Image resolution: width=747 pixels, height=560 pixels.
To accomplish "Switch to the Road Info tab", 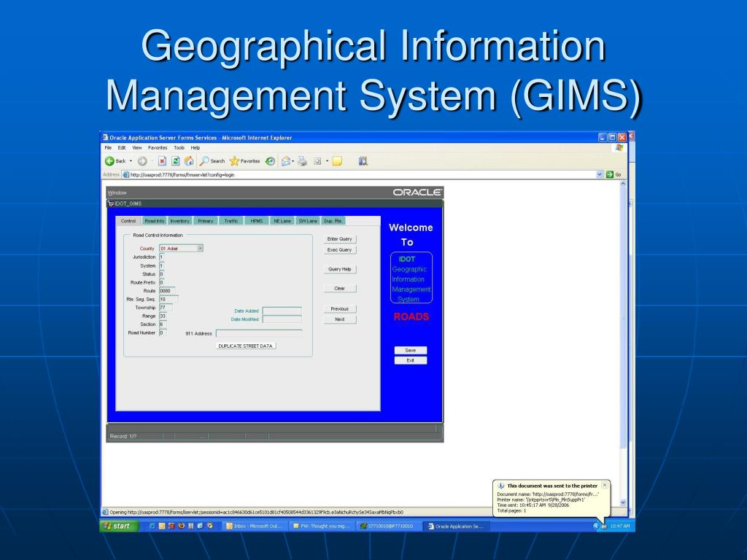I will [x=155, y=221].
